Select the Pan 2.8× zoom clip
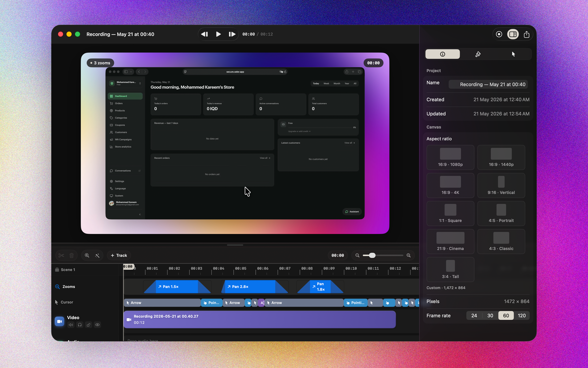The height and width of the screenshot is (368, 588). click(255, 286)
